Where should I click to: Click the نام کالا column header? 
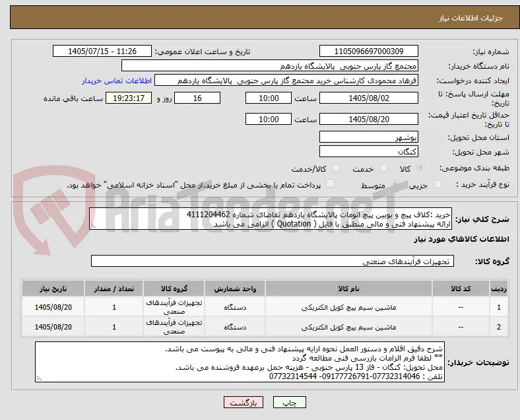(348, 289)
